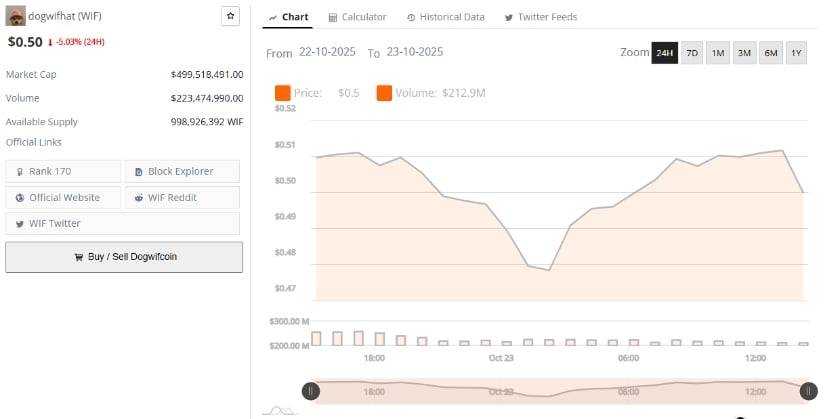The height and width of the screenshot is (419, 825).
Task: Click the Reddit icon beside WIF Reddit
Action: point(138,197)
